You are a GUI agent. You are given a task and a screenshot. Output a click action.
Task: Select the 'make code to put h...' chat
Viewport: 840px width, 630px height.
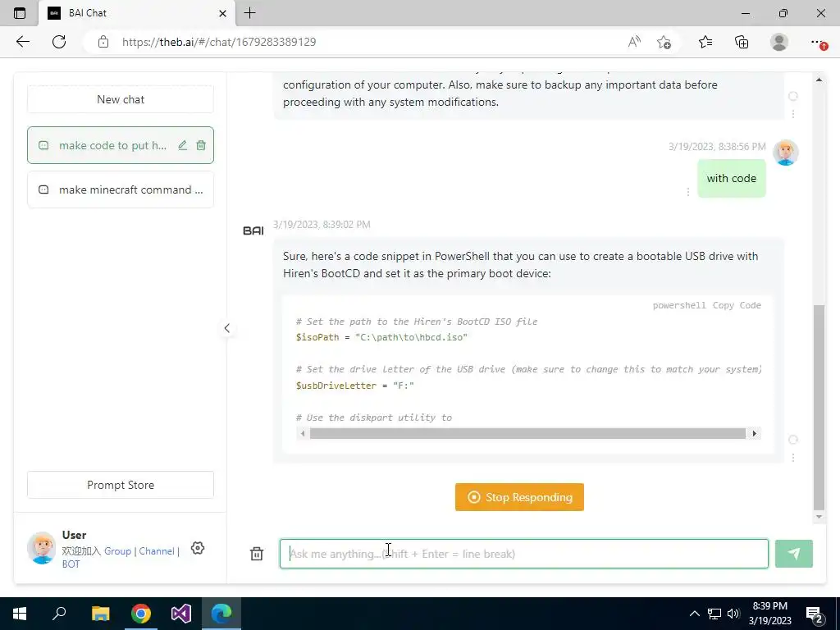[121, 145]
